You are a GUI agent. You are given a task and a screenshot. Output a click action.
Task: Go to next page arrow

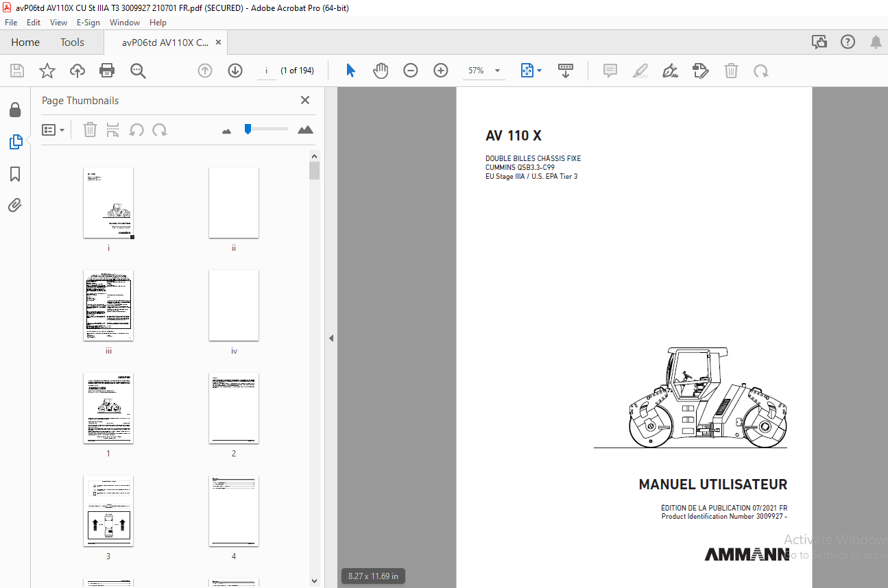point(235,71)
